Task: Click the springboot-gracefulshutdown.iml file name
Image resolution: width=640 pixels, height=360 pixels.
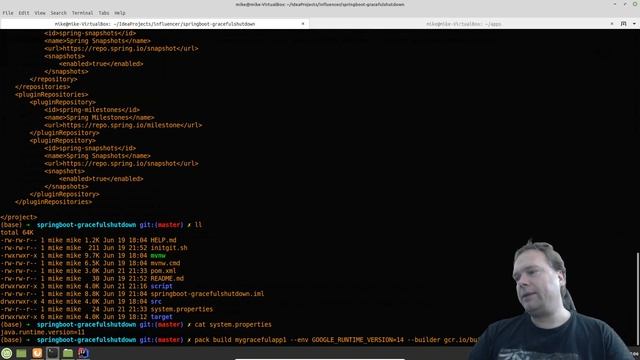Action: pos(207,294)
